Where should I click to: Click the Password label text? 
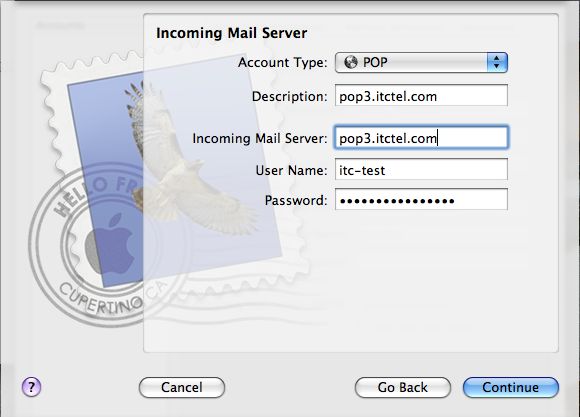click(296, 201)
